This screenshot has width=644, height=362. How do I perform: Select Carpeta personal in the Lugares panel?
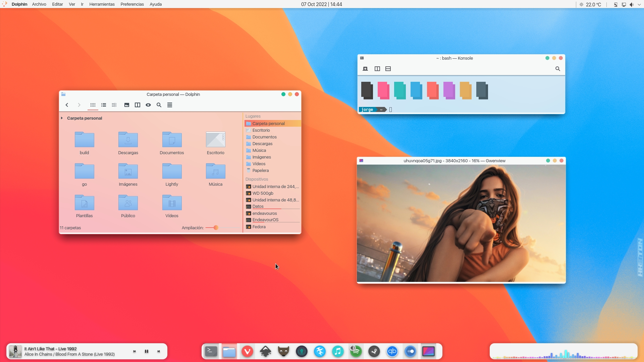click(x=269, y=123)
